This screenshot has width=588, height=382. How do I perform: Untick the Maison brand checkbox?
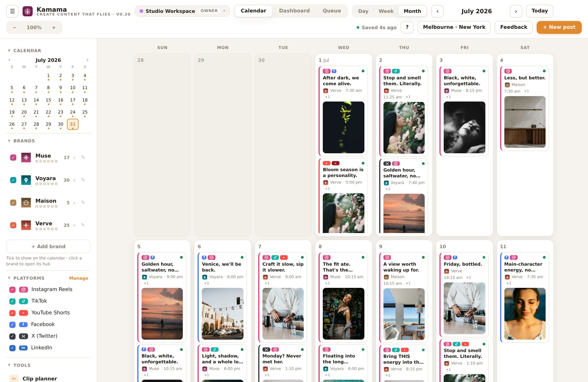[x=13, y=203]
